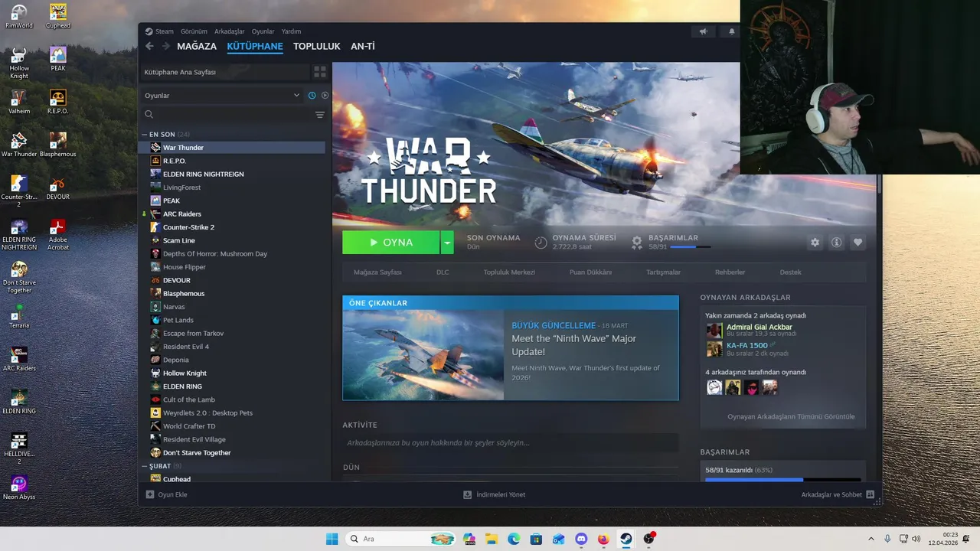Viewport: 980px width, 551px height.
Task: Show hidden system tray icons
Action: [x=871, y=539]
